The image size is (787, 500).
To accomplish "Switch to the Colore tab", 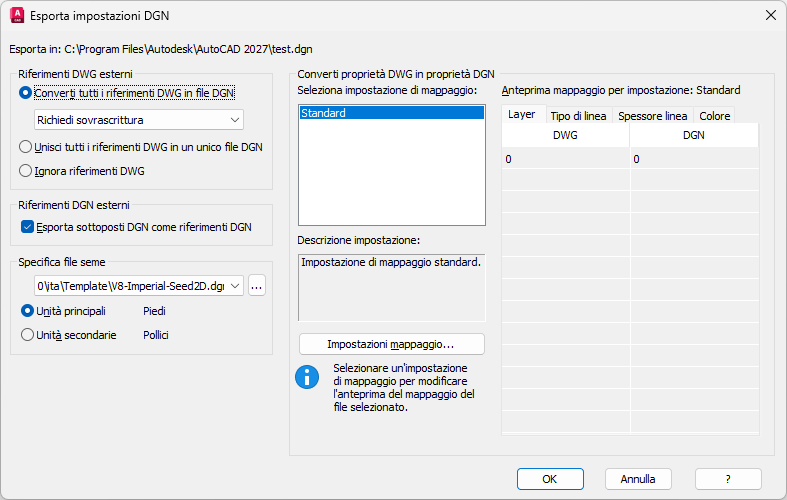I will [714, 116].
